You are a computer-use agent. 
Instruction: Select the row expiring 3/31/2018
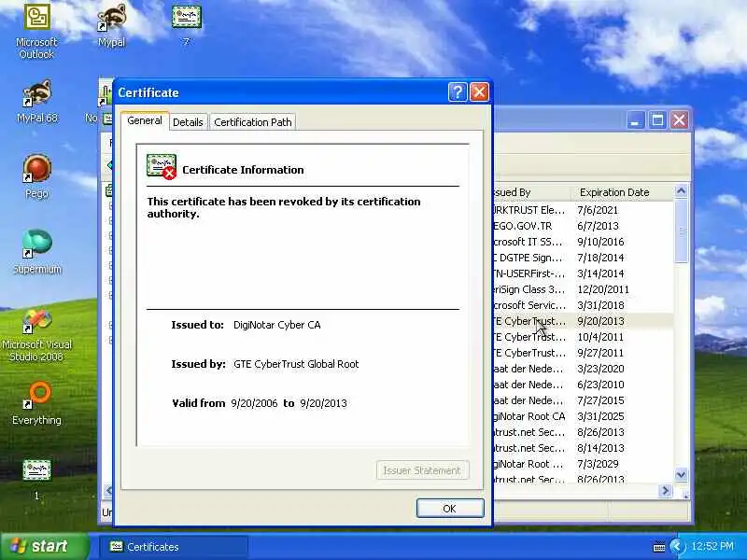(x=583, y=305)
